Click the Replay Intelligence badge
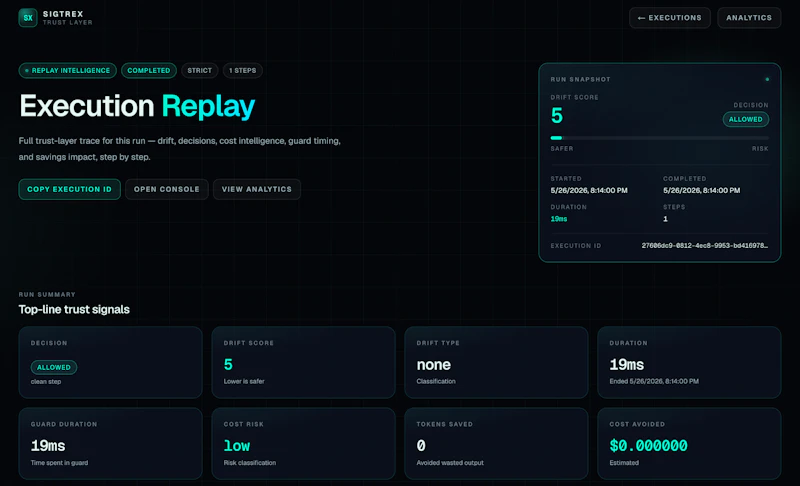800x486 pixels. [x=67, y=70]
